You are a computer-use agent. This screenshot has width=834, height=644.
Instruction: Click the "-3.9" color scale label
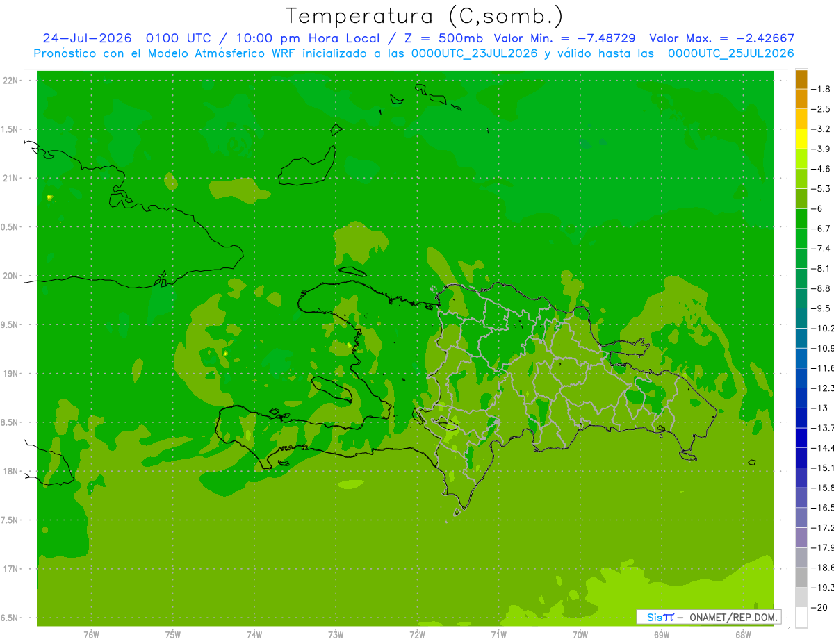click(820, 149)
